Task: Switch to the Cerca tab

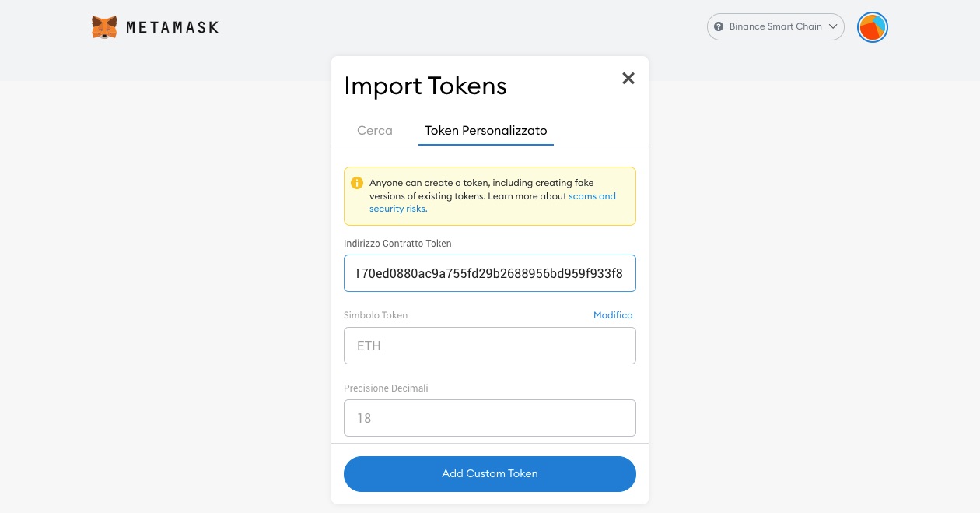Action: pos(375,130)
